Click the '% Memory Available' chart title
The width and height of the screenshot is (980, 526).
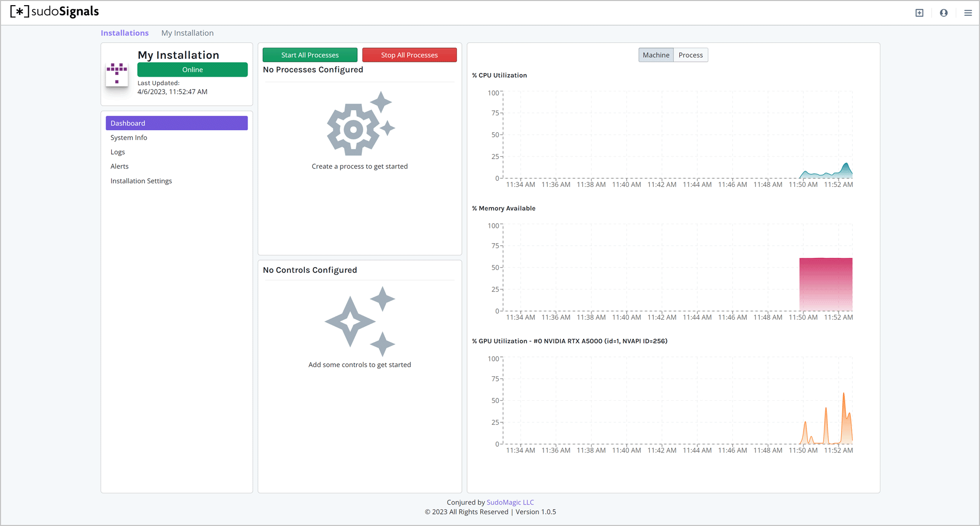(504, 208)
